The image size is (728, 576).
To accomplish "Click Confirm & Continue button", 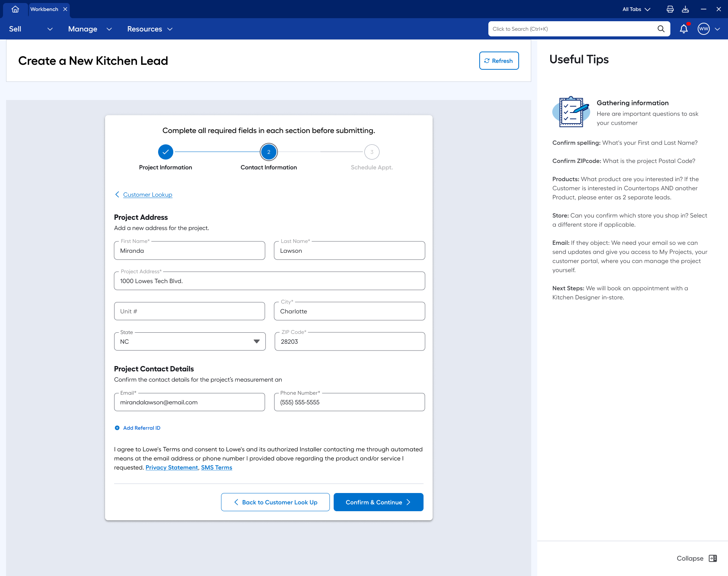I will [x=378, y=502].
